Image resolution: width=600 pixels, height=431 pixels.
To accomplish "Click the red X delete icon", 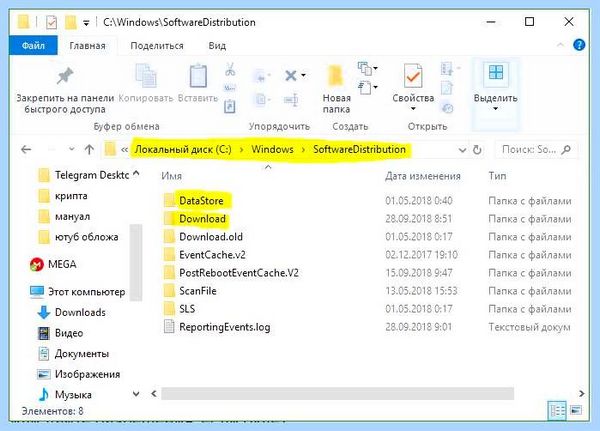I will tap(291, 75).
